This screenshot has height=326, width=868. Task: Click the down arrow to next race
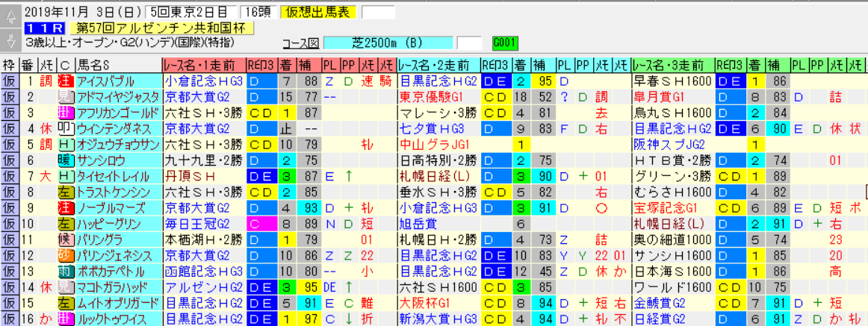[10, 40]
